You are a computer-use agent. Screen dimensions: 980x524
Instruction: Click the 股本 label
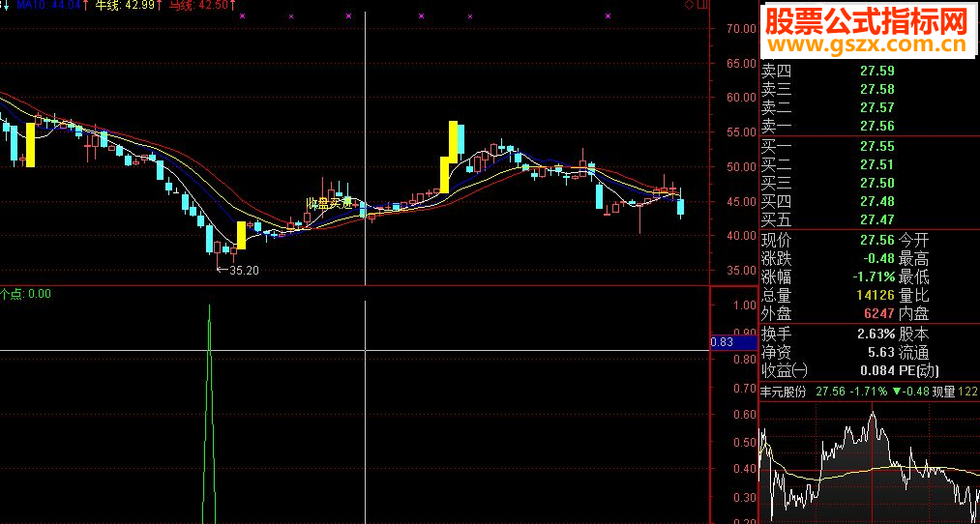914,335
